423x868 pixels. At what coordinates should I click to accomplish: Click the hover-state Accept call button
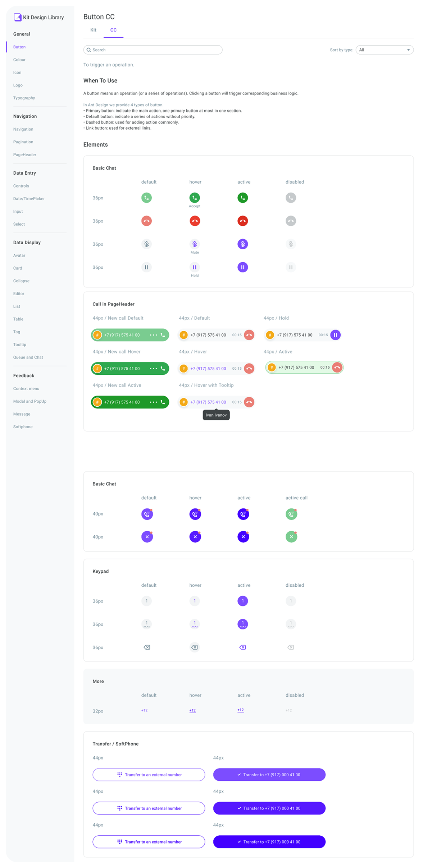[195, 198]
